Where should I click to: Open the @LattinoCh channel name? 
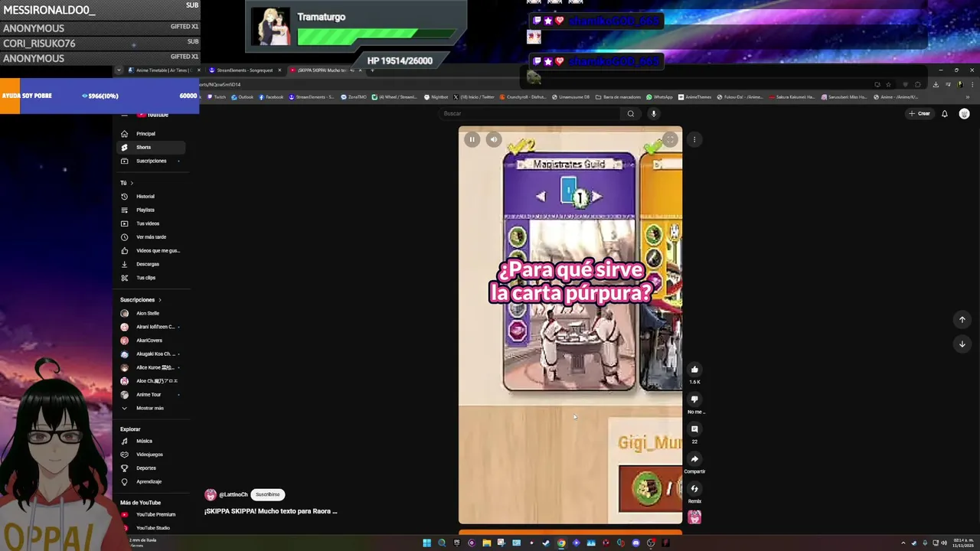[x=233, y=494]
